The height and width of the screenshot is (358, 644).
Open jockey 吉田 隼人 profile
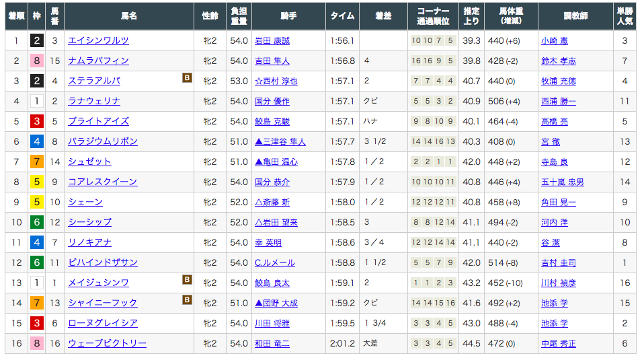pyautogui.click(x=272, y=61)
